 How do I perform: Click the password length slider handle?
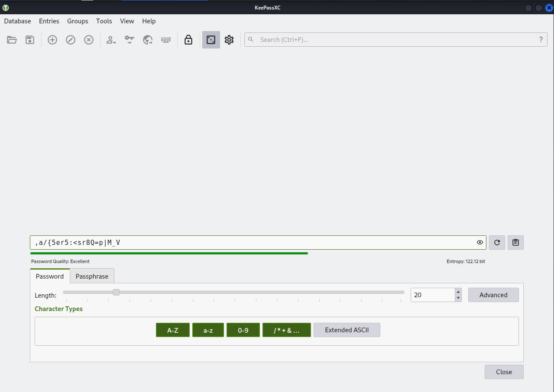[116, 292]
